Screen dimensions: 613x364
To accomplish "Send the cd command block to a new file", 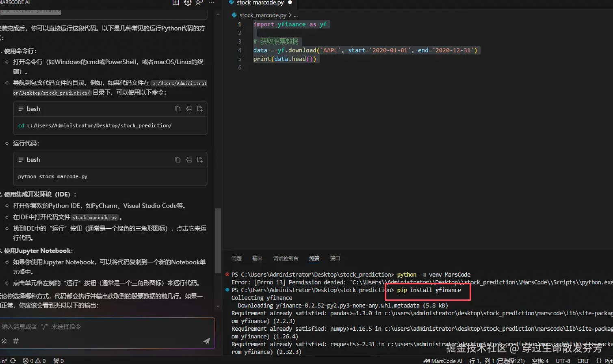I will coord(200,109).
